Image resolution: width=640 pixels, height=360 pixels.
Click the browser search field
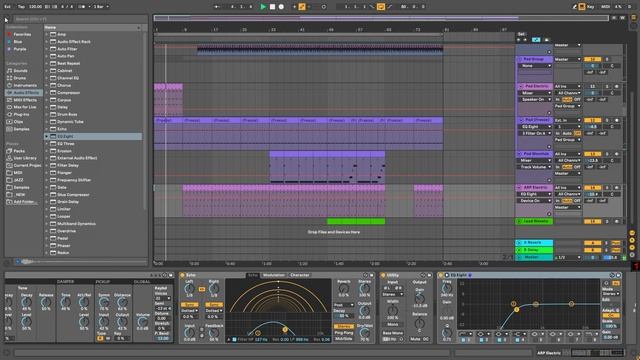(x=80, y=19)
